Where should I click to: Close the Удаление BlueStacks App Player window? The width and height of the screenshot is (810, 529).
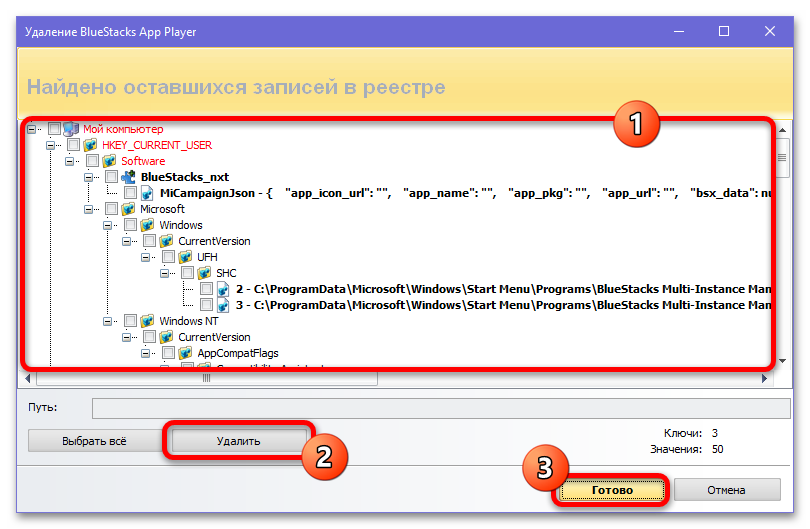[770, 32]
